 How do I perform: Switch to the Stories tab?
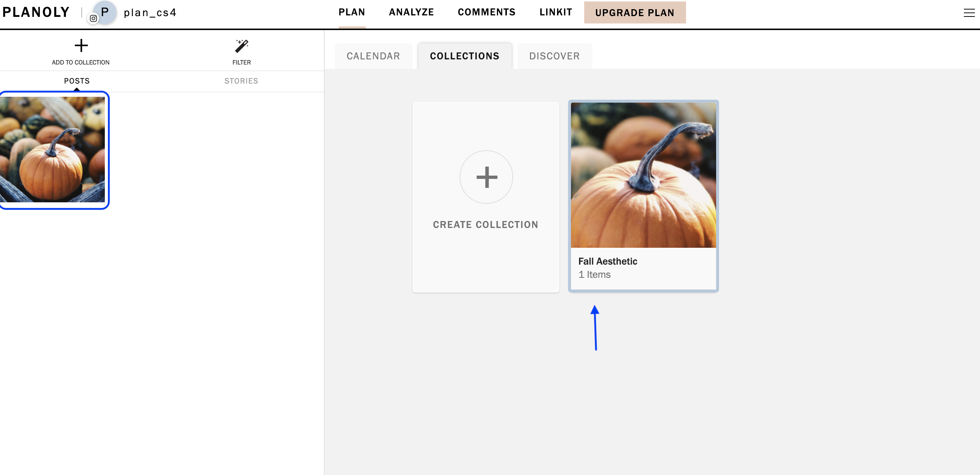coord(241,81)
